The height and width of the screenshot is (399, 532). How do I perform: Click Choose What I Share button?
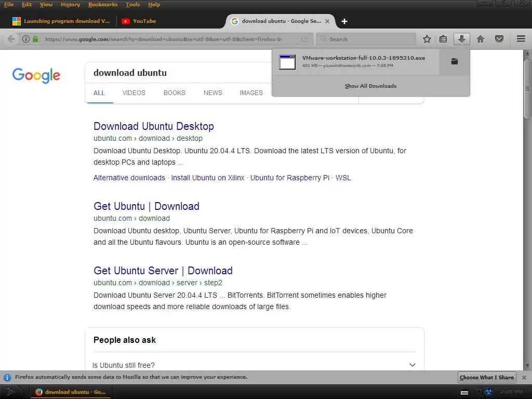(x=486, y=377)
